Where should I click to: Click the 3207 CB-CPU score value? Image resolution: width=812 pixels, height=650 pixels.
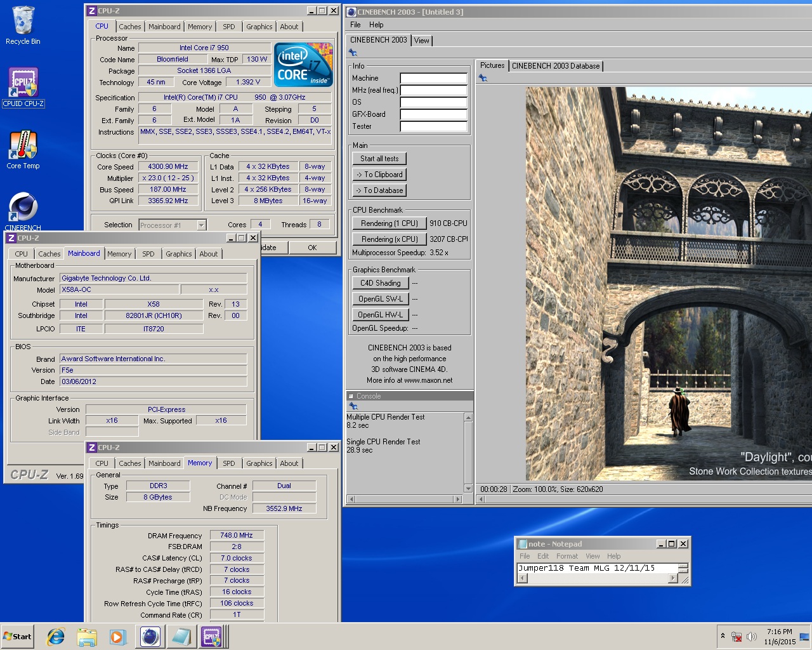(449, 239)
